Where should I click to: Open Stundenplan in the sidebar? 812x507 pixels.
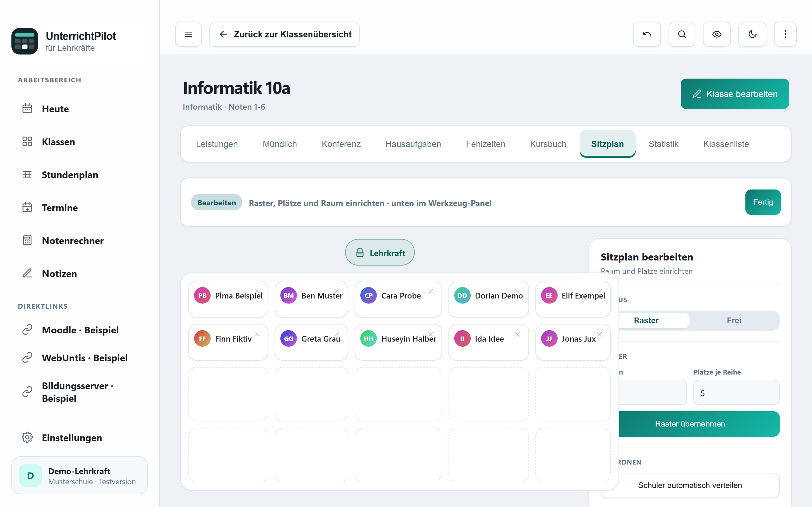[70, 175]
